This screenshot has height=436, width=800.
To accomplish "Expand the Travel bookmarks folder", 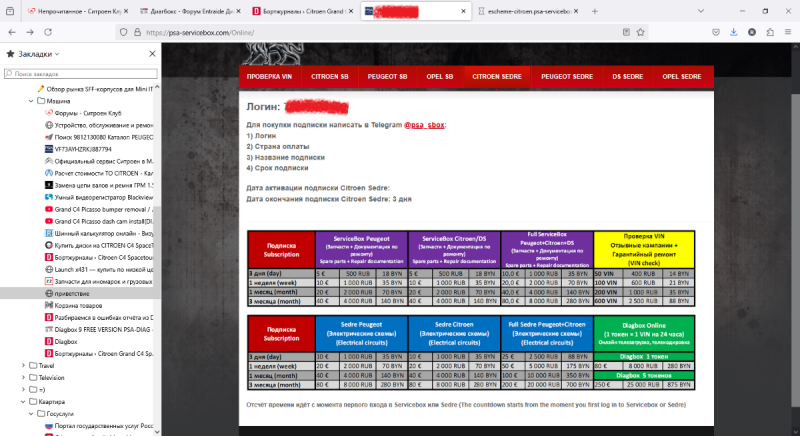I will tap(24, 366).
